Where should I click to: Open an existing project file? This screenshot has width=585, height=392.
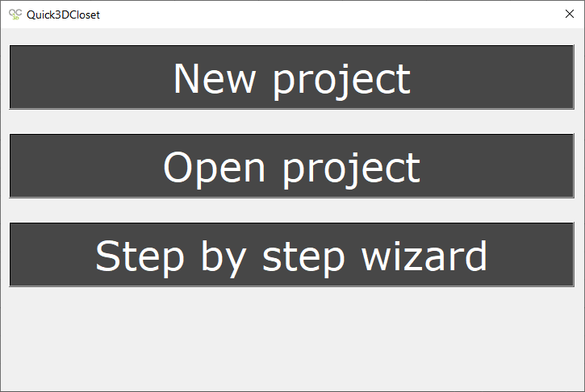[292, 166]
